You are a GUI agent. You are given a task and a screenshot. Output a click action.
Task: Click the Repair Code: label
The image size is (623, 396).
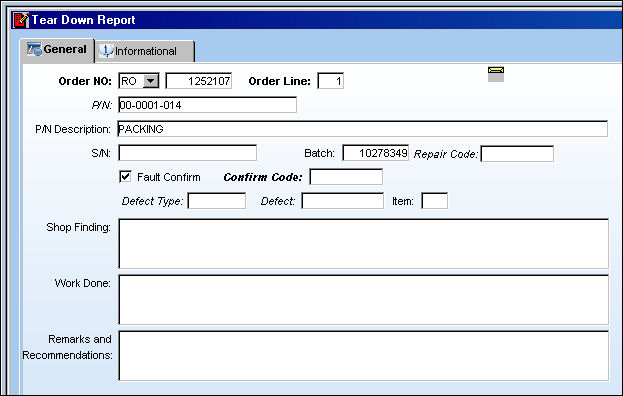point(446,154)
